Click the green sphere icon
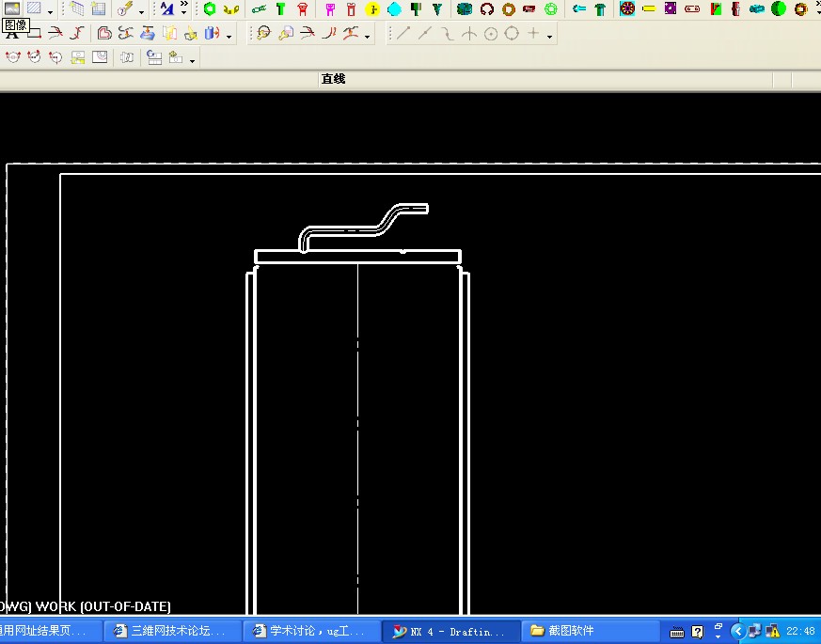This screenshot has height=644, width=821. 779,8
